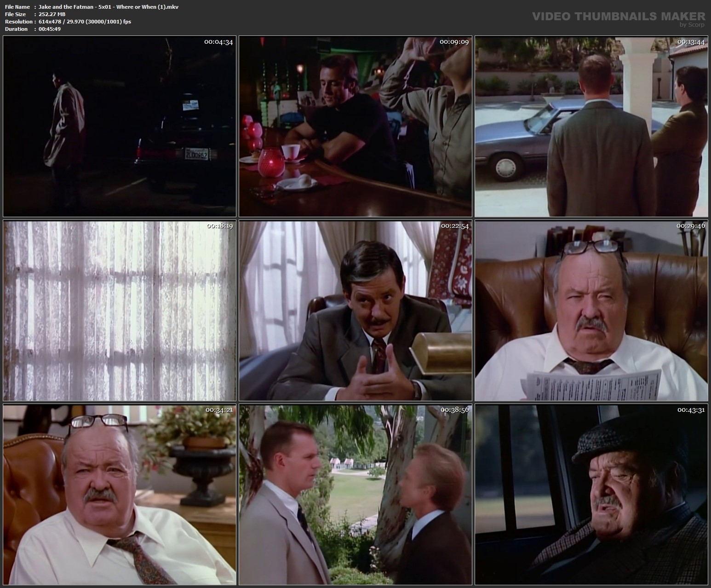
Task: Open the thumbnail stamped 00:22:54
Action: click(355, 311)
